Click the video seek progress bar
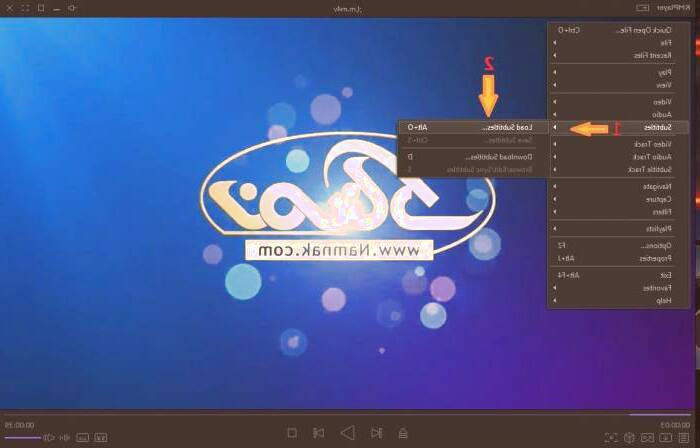 348,414
